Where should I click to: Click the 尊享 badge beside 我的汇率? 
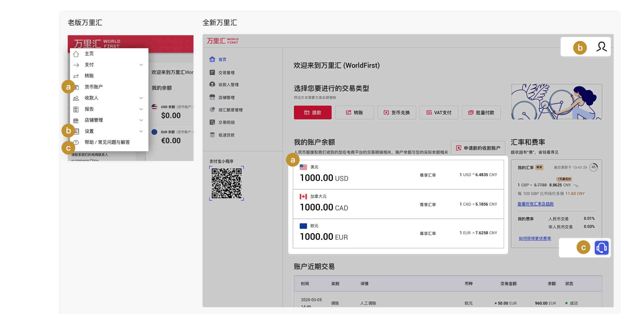click(x=539, y=167)
